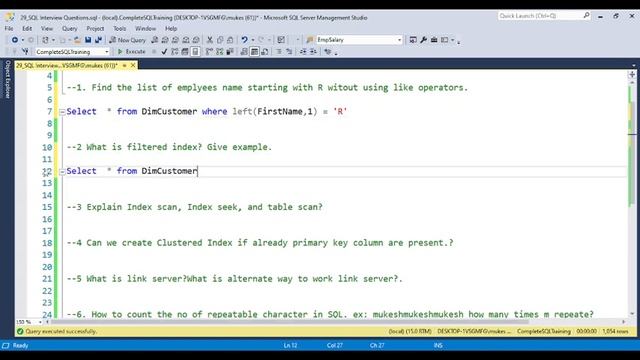The image size is (640, 360).
Task: Click the Open File folder icon
Action: click(x=77, y=40)
